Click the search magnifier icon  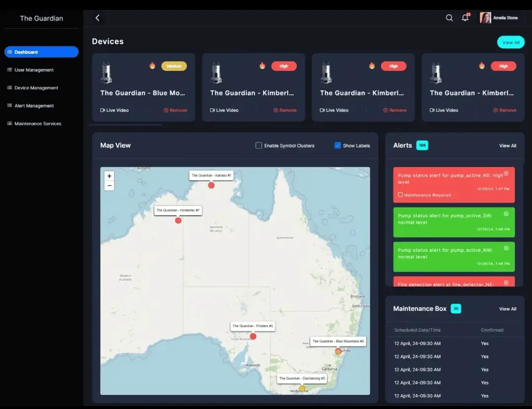click(x=449, y=18)
